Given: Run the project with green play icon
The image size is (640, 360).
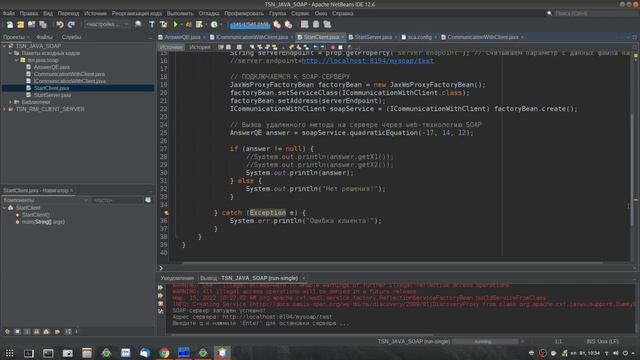Looking at the screenshot, I should click(176, 24).
